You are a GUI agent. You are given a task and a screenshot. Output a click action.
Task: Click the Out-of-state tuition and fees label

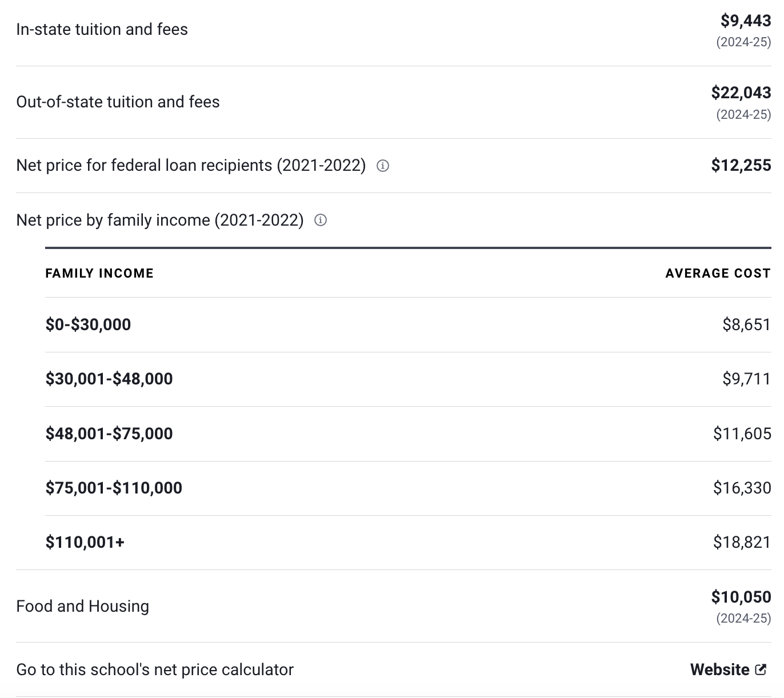tap(118, 102)
